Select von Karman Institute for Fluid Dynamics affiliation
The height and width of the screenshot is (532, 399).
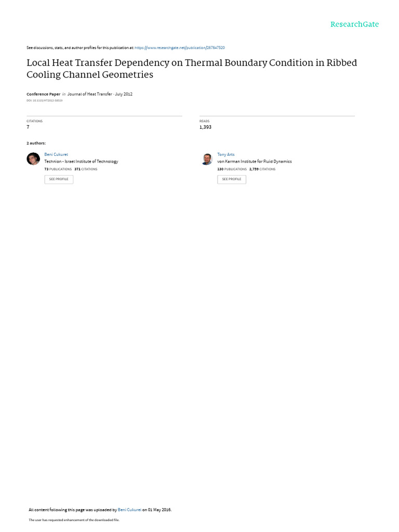coord(254,162)
